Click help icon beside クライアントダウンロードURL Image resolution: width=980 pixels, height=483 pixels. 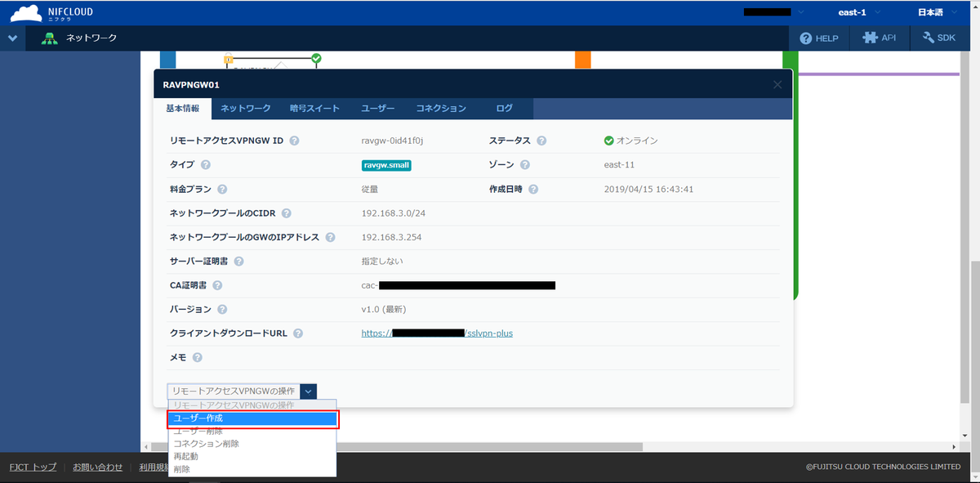click(x=298, y=333)
